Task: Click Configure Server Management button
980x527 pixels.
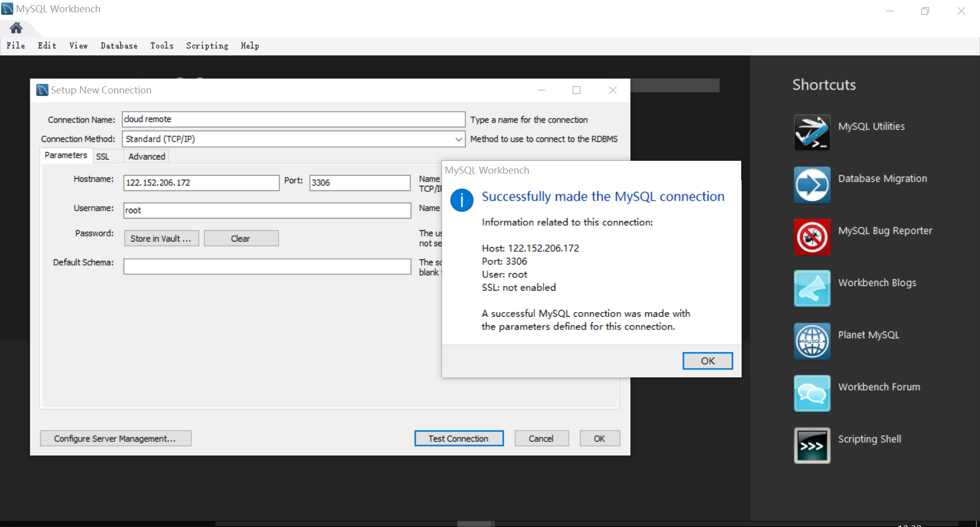Action: [115, 439]
